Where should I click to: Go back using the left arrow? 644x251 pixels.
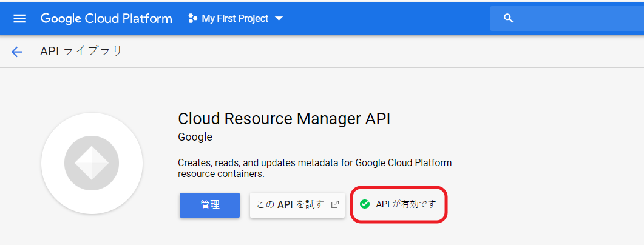pyautogui.click(x=17, y=52)
